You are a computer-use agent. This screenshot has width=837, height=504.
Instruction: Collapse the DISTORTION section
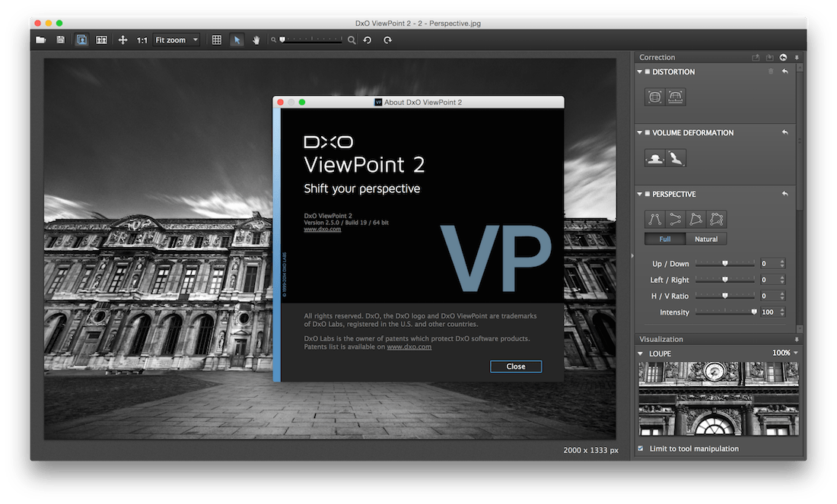point(639,71)
